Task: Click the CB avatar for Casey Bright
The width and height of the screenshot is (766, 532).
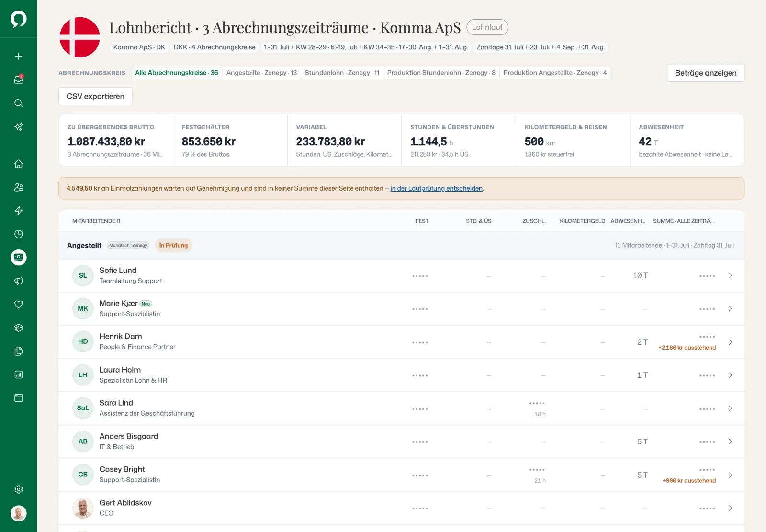Action: point(83,475)
